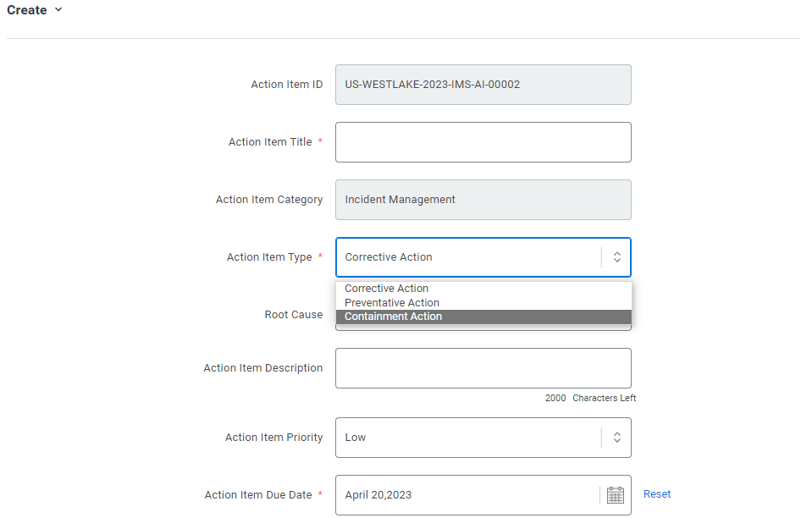This screenshot has width=812, height=518.
Task: Open the Action Item Priority dropdown showing Low
Action: click(x=483, y=438)
